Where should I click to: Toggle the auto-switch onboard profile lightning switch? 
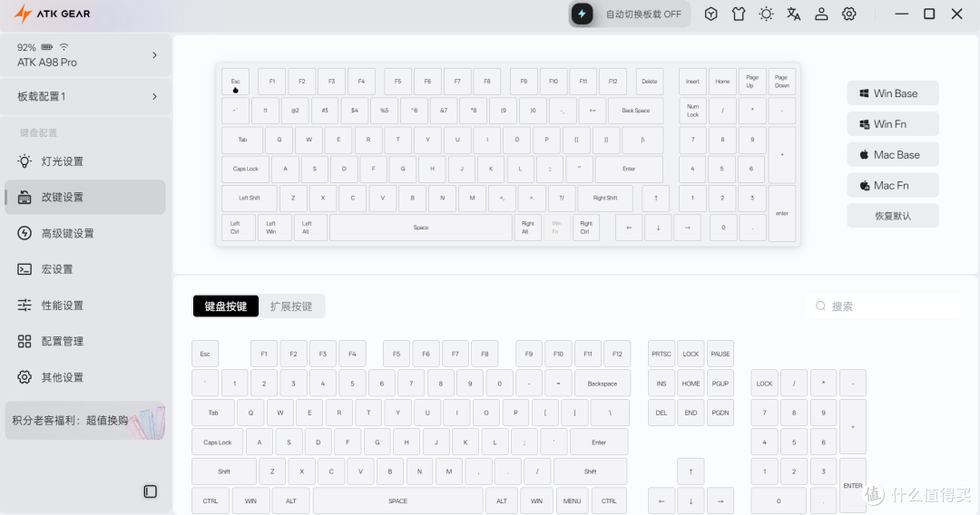point(582,14)
